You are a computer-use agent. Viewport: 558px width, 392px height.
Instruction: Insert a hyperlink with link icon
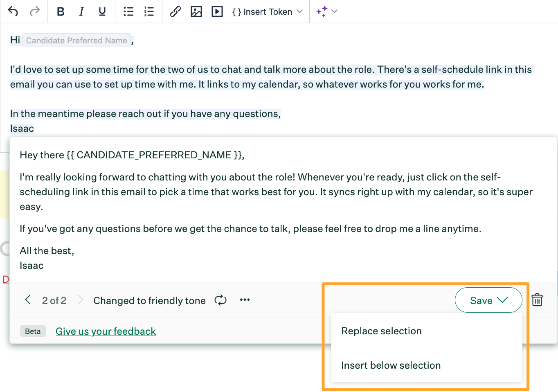tap(175, 11)
